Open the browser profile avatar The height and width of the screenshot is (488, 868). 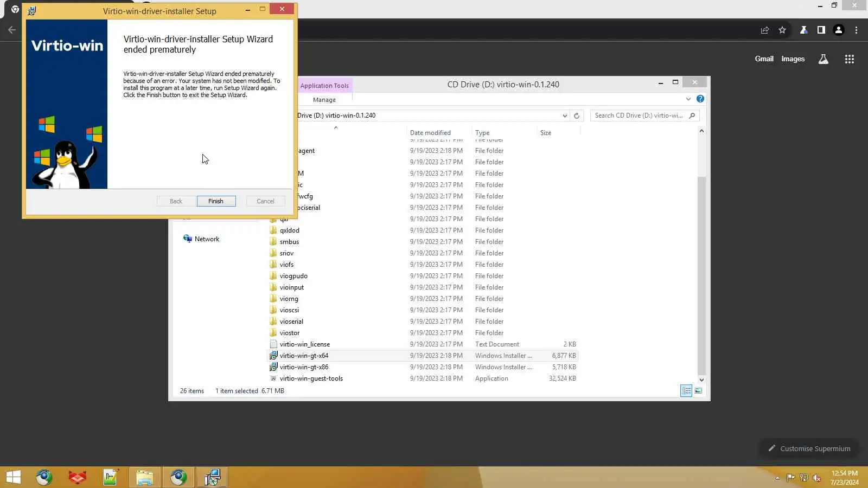click(x=839, y=30)
